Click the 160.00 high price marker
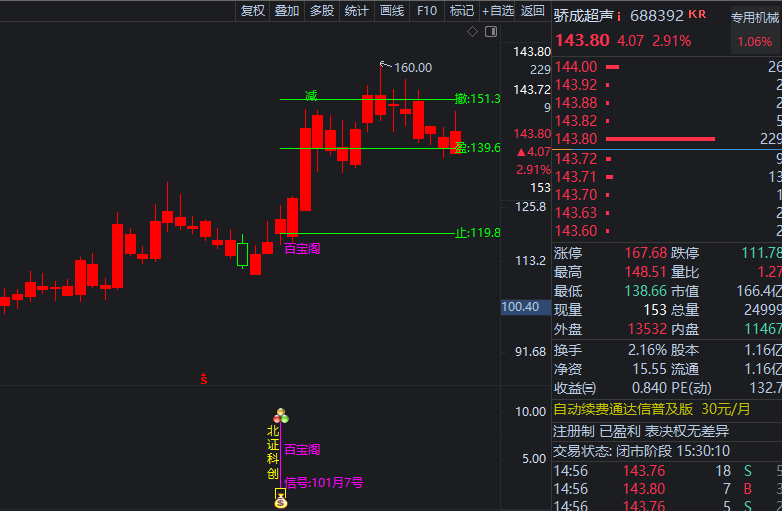Screen dimensions: 782x511 412,68
